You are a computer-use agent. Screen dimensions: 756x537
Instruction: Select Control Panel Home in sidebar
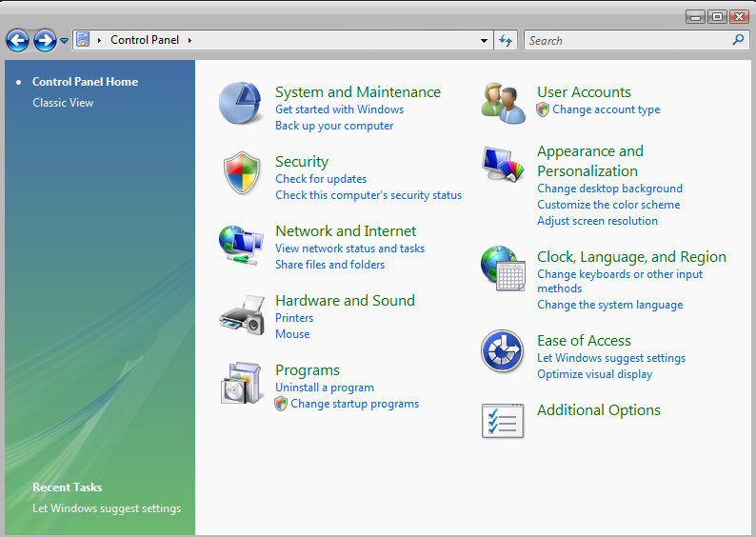[x=85, y=82]
